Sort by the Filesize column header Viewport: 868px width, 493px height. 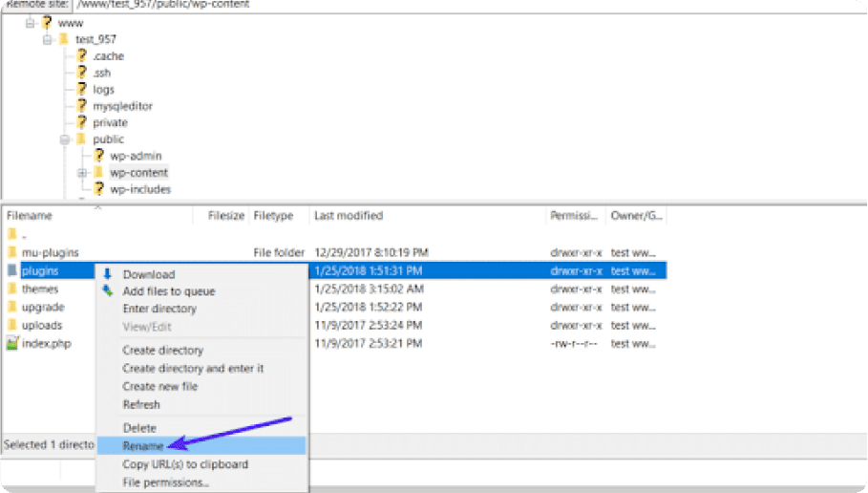point(221,216)
